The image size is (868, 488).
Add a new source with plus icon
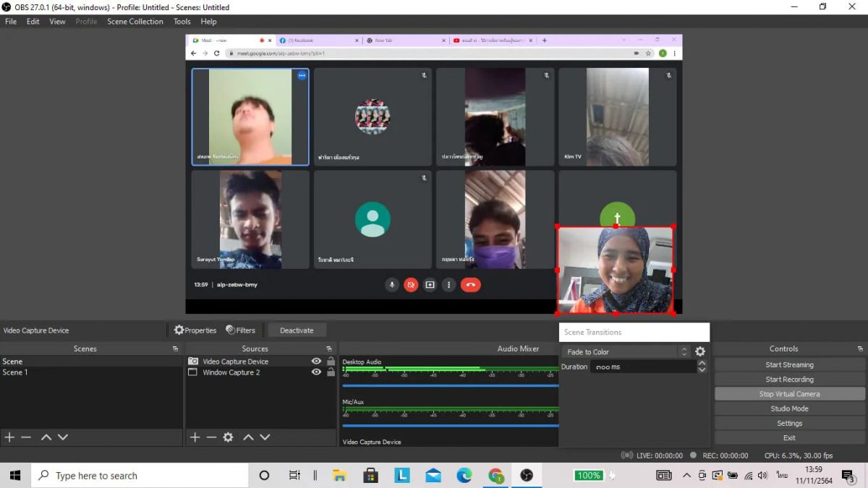[x=195, y=437]
